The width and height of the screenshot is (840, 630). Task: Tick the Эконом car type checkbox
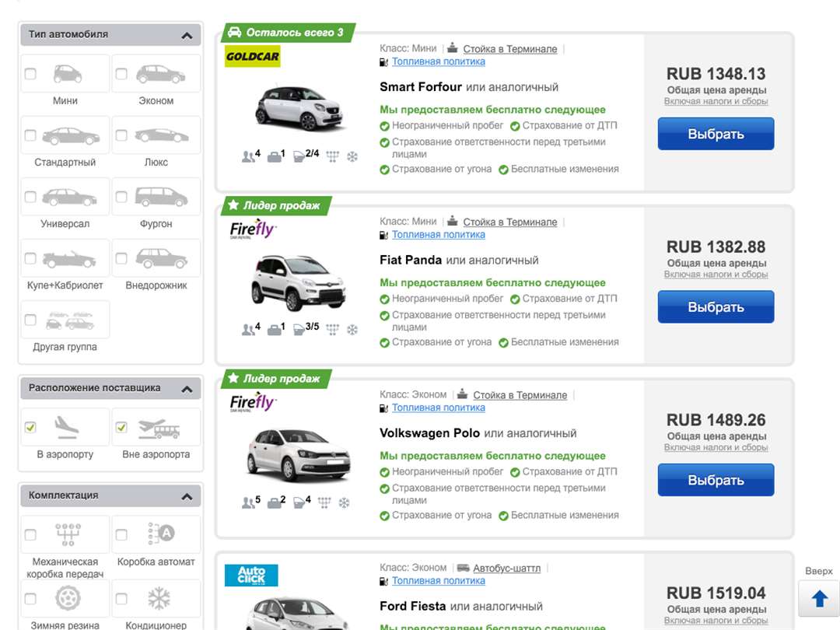[121, 74]
